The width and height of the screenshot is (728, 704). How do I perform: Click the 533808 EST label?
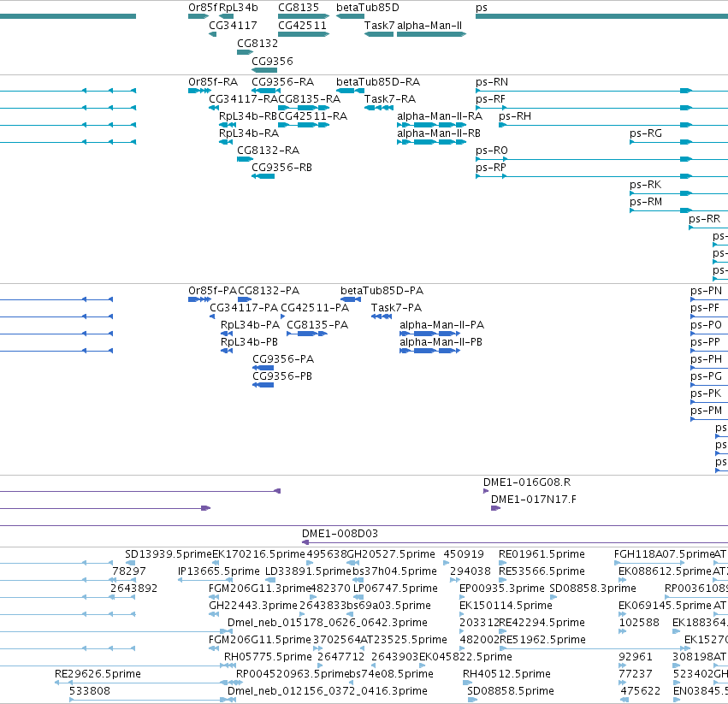point(90,691)
